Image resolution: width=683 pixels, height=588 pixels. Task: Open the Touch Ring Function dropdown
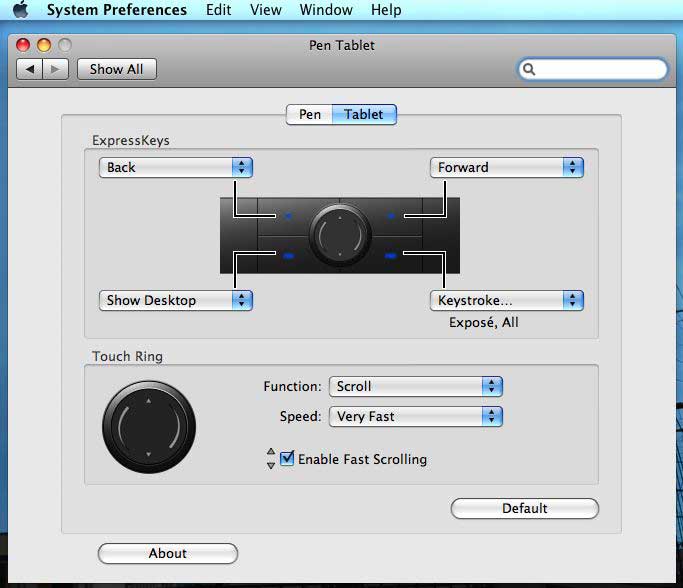tap(416, 387)
